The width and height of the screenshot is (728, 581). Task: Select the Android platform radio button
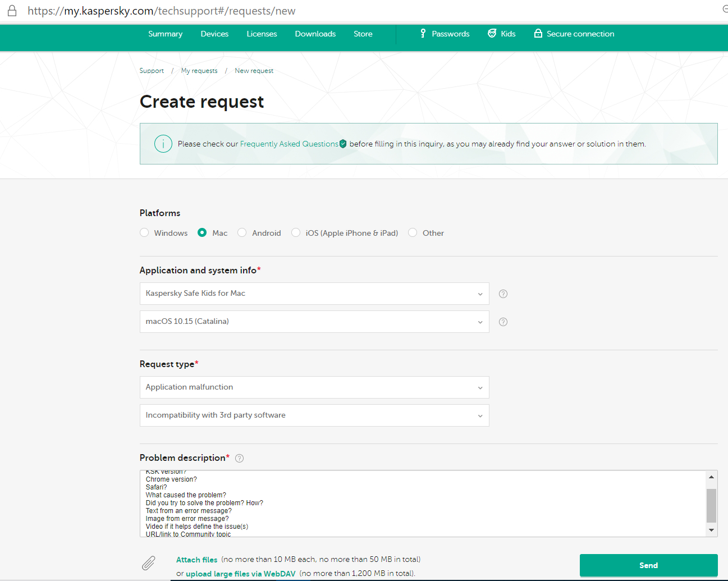click(x=242, y=232)
